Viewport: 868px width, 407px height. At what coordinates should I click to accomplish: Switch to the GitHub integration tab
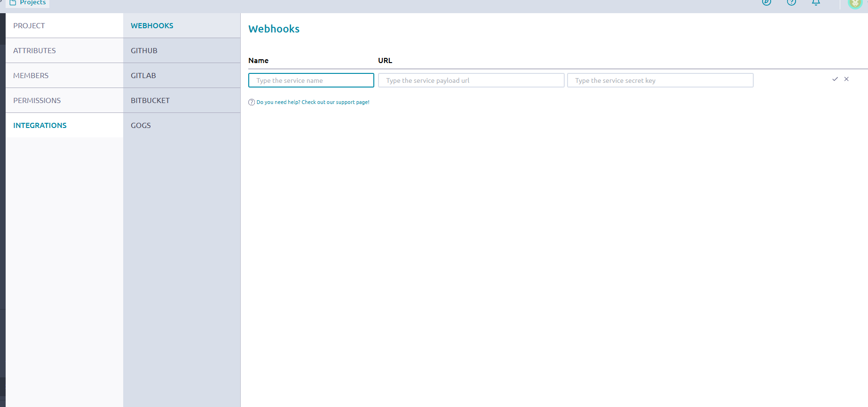144,50
